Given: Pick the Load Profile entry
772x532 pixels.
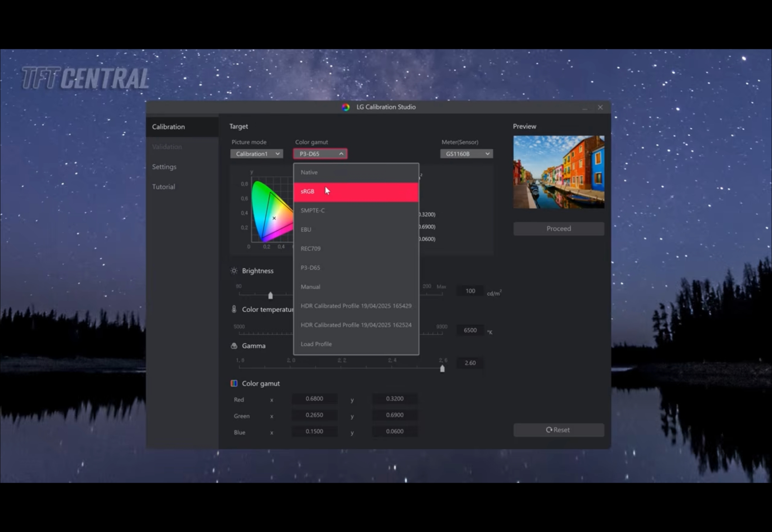Looking at the screenshot, I should [x=356, y=344].
